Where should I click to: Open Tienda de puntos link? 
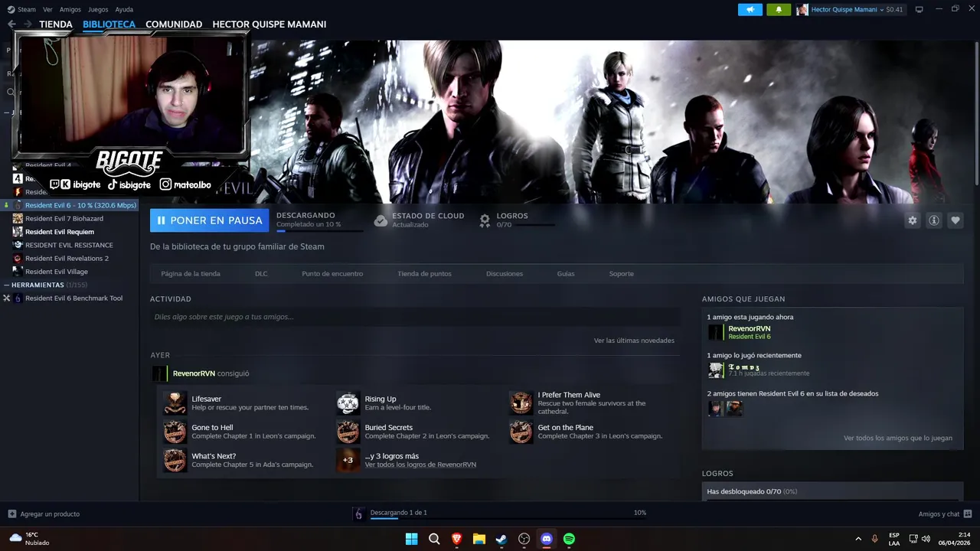tap(424, 273)
